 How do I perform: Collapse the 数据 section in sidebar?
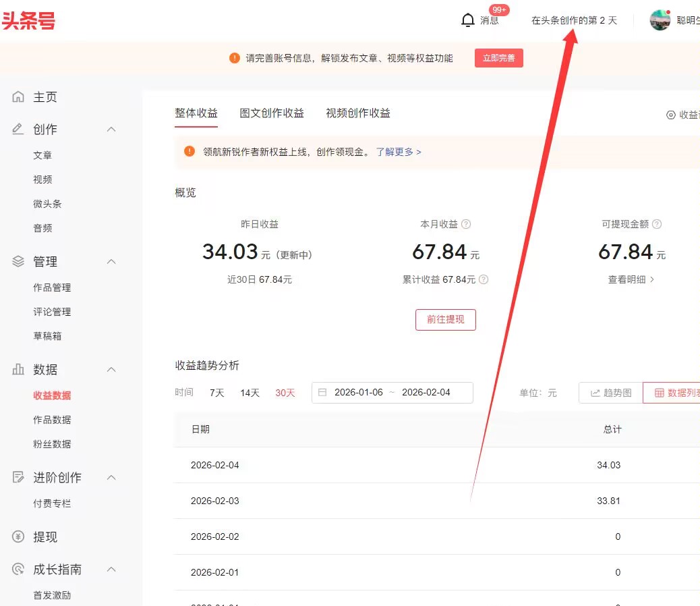click(111, 369)
